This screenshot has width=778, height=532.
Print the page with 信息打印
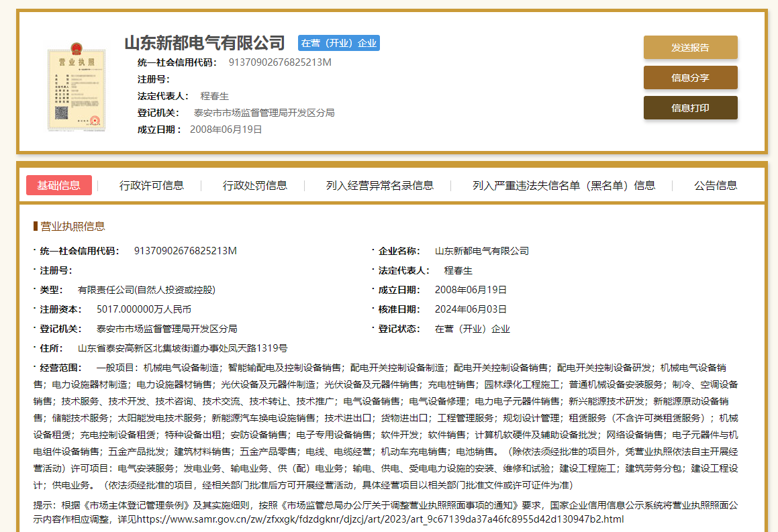coord(690,108)
